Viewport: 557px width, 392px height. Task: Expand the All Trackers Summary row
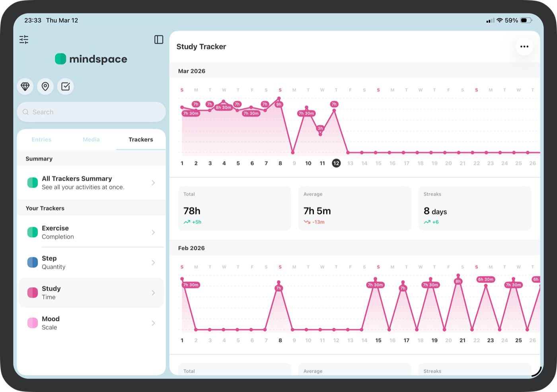pyautogui.click(x=91, y=183)
